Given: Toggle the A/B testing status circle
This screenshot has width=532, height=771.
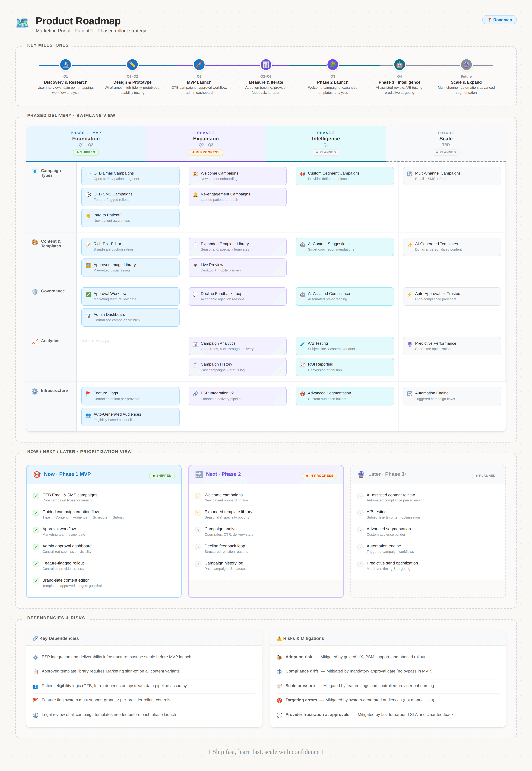Looking at the screenshot, I should coord(360,513).
